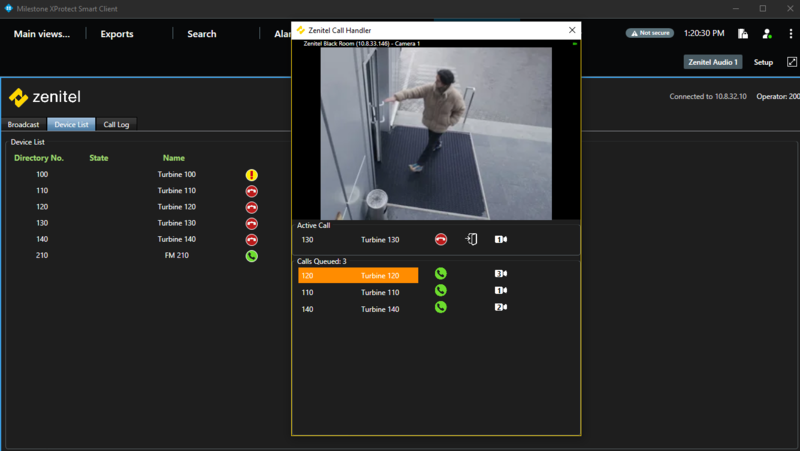
Task: Toggle full screen view mode
Action: click(792, 62)
